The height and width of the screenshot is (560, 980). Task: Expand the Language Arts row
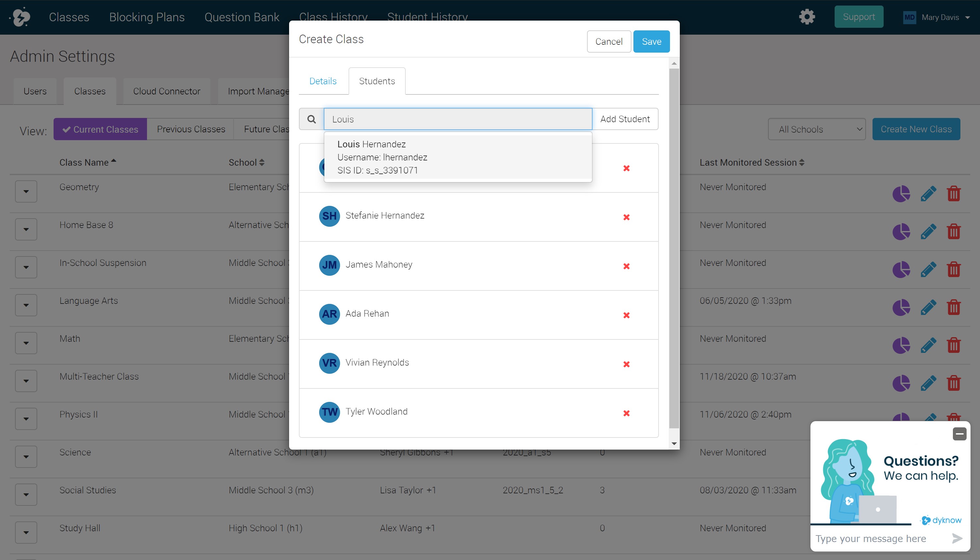[26, 305]
